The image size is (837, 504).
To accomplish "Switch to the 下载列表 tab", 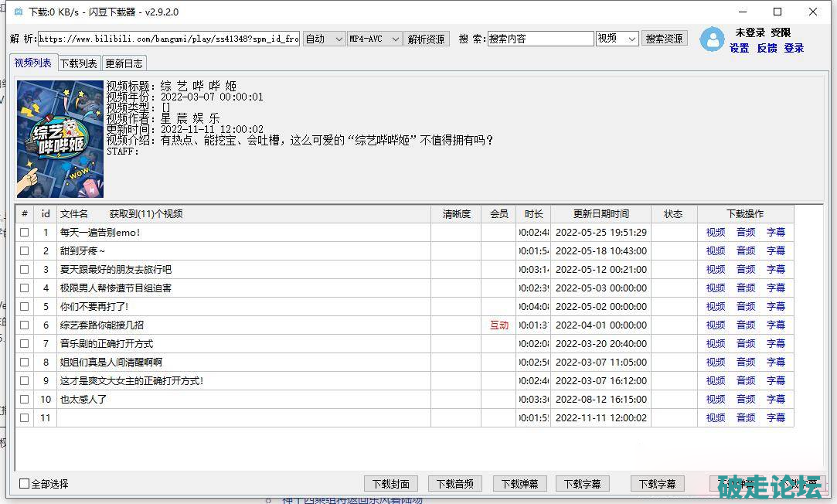I will point(79,63).
